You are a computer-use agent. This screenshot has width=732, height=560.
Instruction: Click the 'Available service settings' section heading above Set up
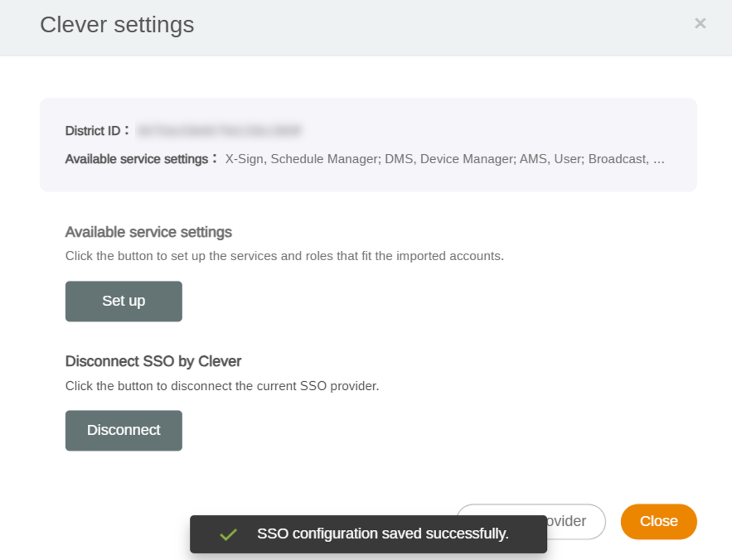click(x=148, y=232)
